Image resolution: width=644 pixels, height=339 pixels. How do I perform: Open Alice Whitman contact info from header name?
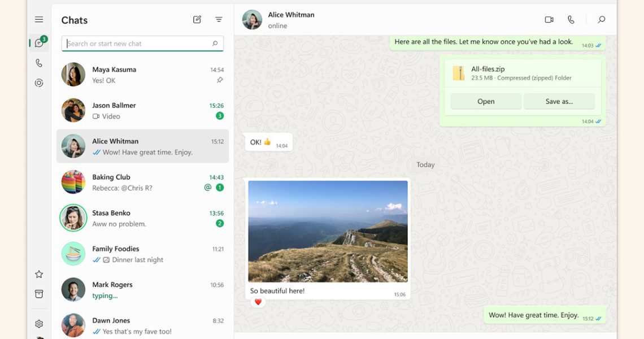[x=291, y=15]
